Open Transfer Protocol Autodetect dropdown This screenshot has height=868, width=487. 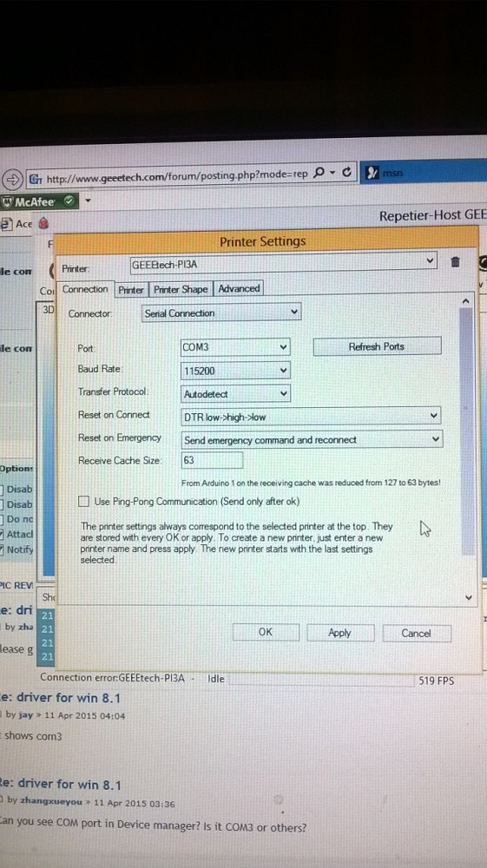coord(235,393)
